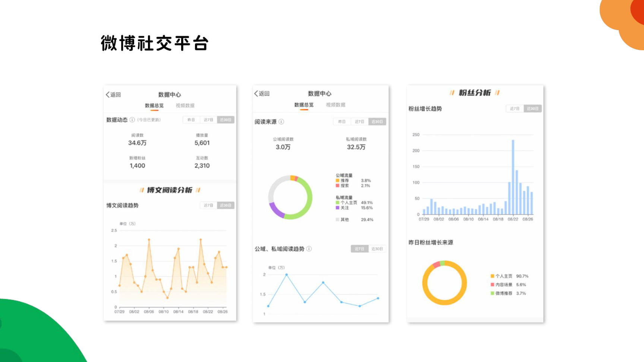Click the 1,400 新增粉丝 value

137,166
